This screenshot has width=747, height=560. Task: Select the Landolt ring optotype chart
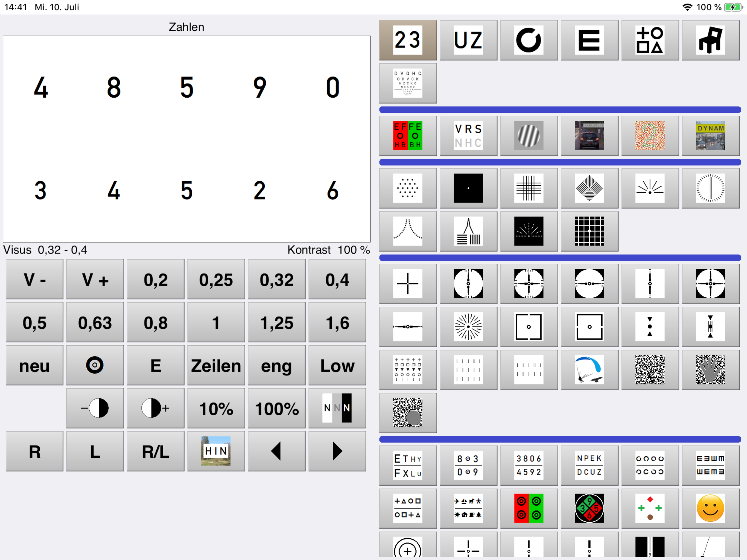coord(529,40)
